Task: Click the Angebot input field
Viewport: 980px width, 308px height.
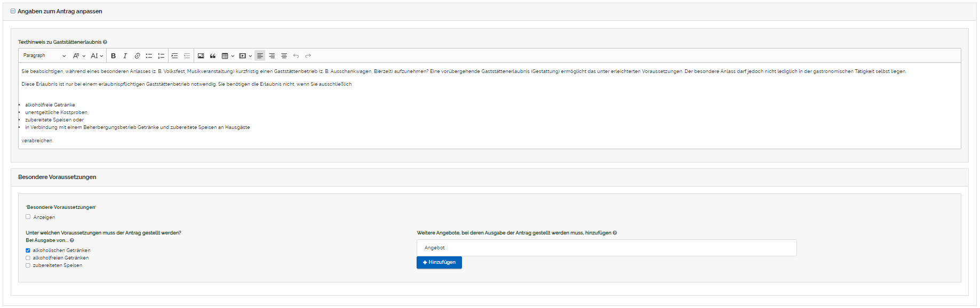Action: 607,248
